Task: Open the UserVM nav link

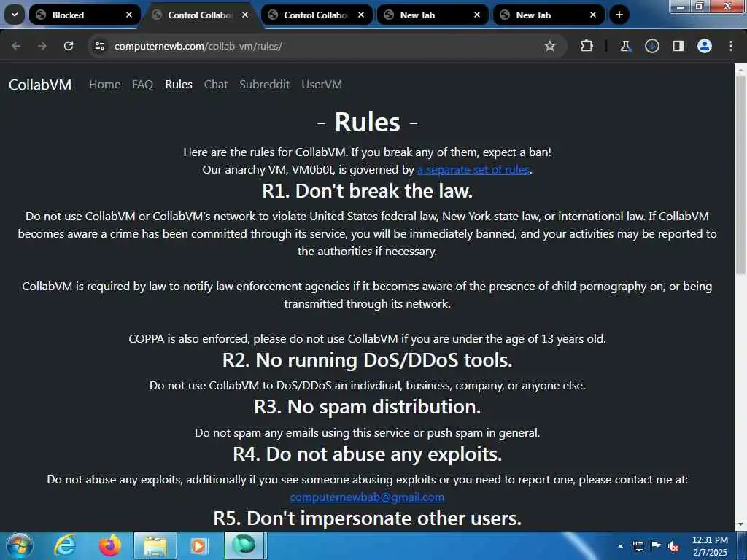Action: [322, 85]
